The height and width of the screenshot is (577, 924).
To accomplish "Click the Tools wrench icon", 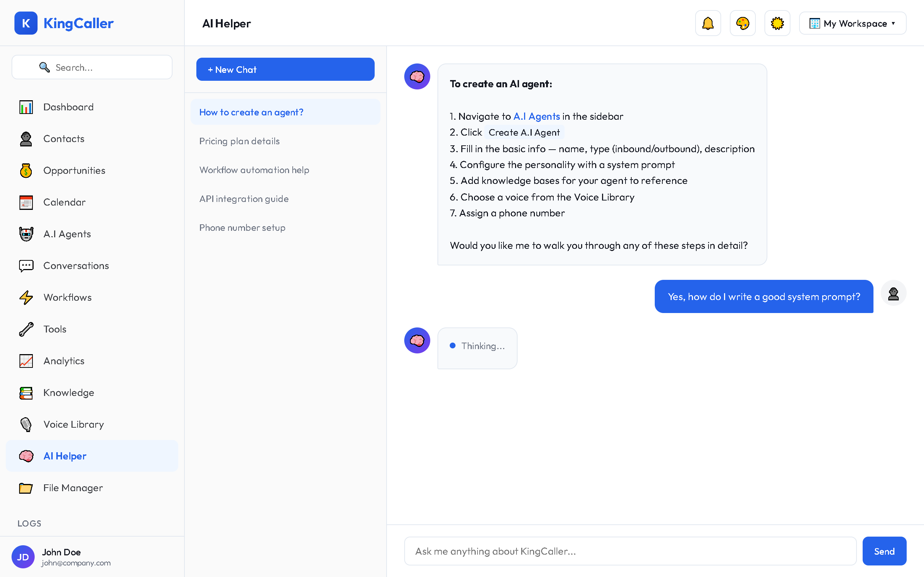I will pyautogui.click(x=26, y=329).
